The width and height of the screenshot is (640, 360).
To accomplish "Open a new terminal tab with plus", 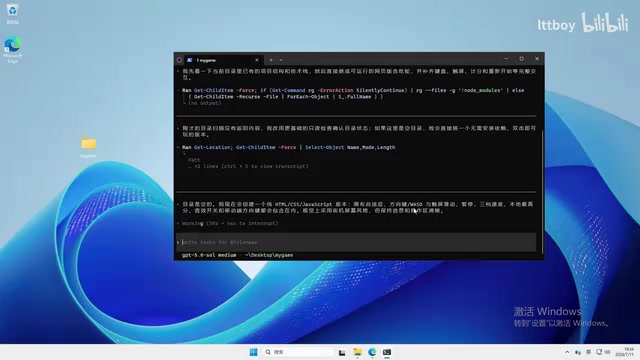I will click(271, 60).
